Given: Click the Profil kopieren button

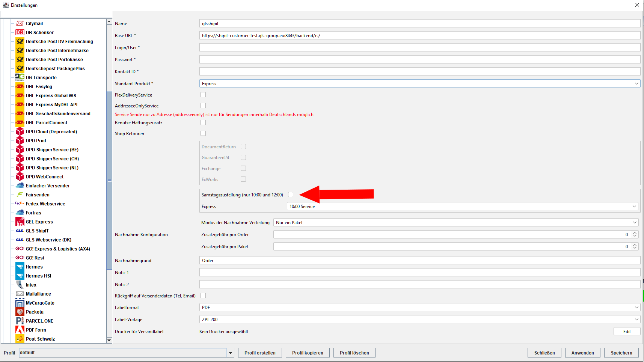Looking at the screenshot, I should coord(308,353).
